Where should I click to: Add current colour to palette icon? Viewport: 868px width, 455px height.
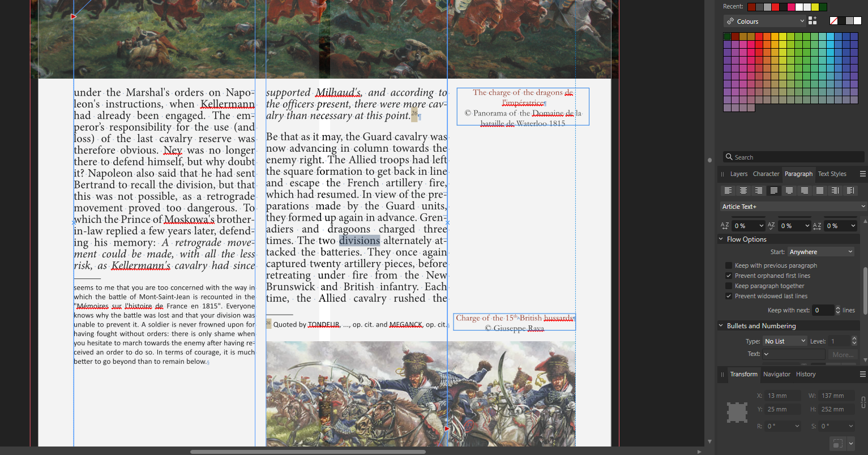pos(813,20)
